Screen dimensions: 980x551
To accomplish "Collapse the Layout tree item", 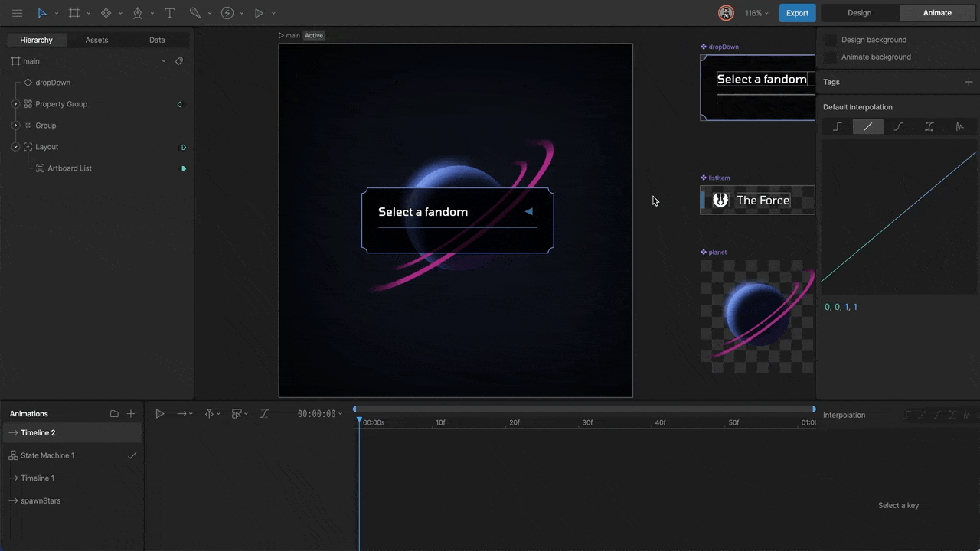I will [x=15, y=147].
